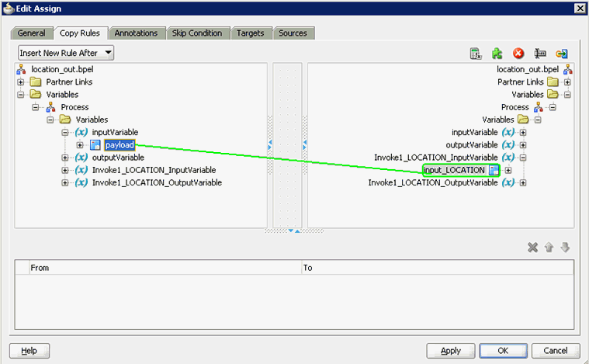The height and width of the screenshot is (364, 589).
Task: Click inputVariable (x) icon in left tree
Action: tap(81, 132)
